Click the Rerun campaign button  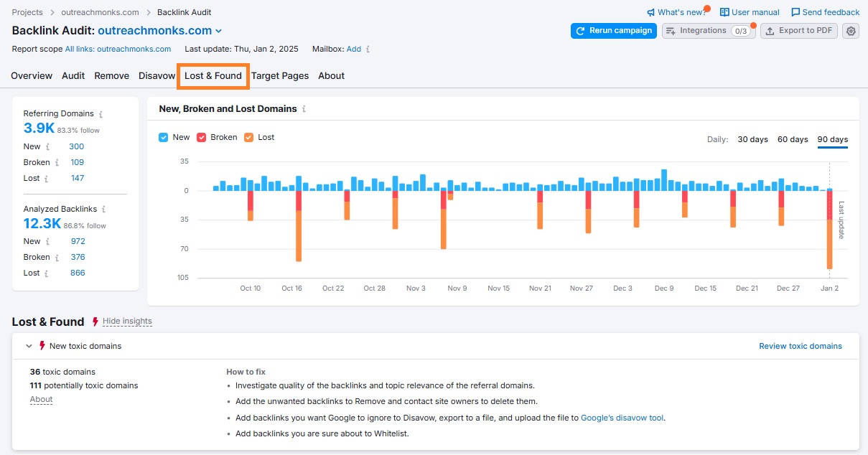(x=614, y=31)
